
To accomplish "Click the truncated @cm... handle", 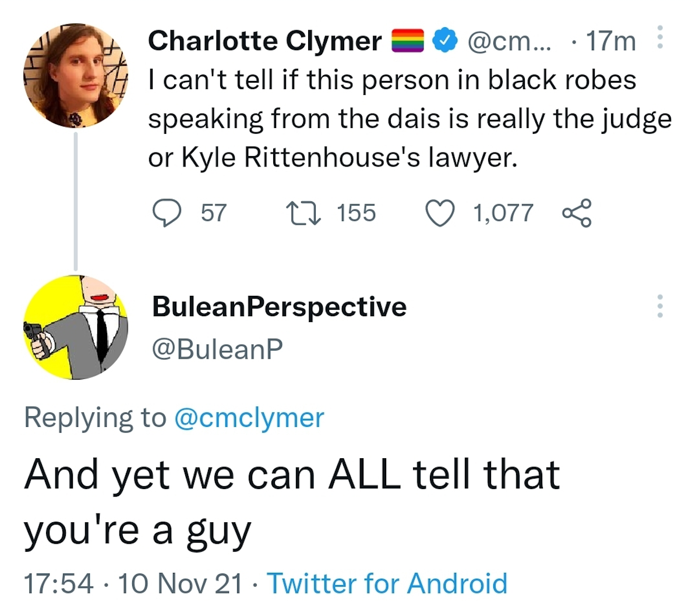I will tap(505, 41).
